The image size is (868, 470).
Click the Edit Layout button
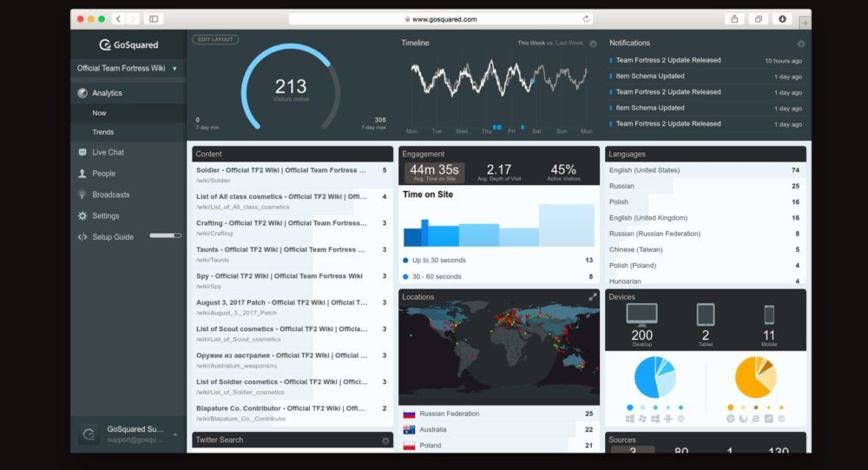(215, 40)
